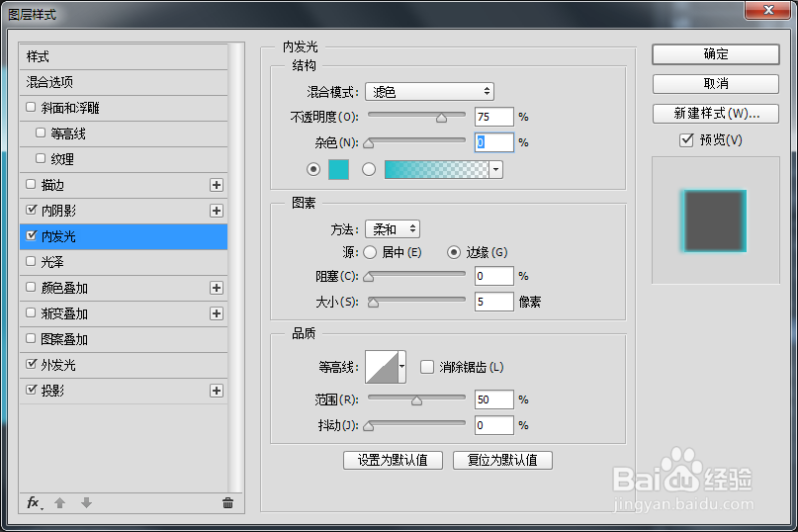Uncheck the 内发光 checkbox

click(x=31, y=235)
